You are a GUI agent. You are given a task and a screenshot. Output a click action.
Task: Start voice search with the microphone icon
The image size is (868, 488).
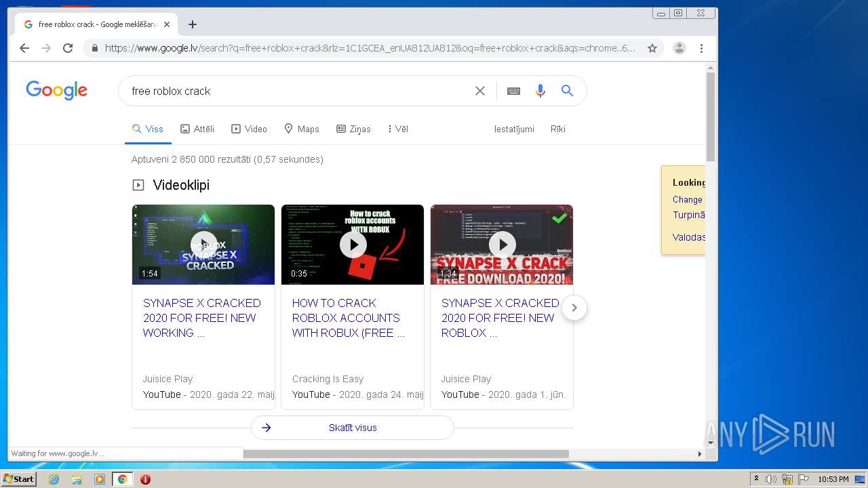[x=540, y=91]
